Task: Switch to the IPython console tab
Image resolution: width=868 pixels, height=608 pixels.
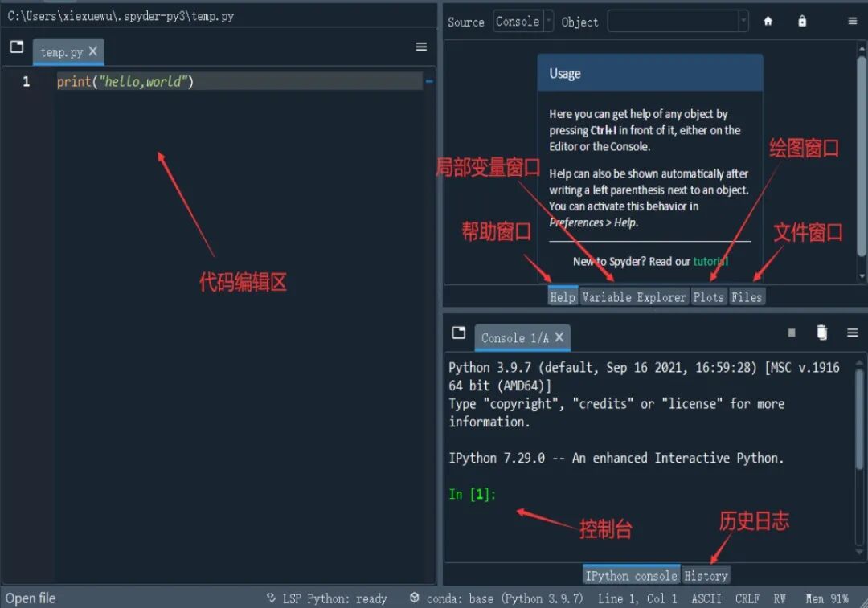Action: tap(632, 576)
